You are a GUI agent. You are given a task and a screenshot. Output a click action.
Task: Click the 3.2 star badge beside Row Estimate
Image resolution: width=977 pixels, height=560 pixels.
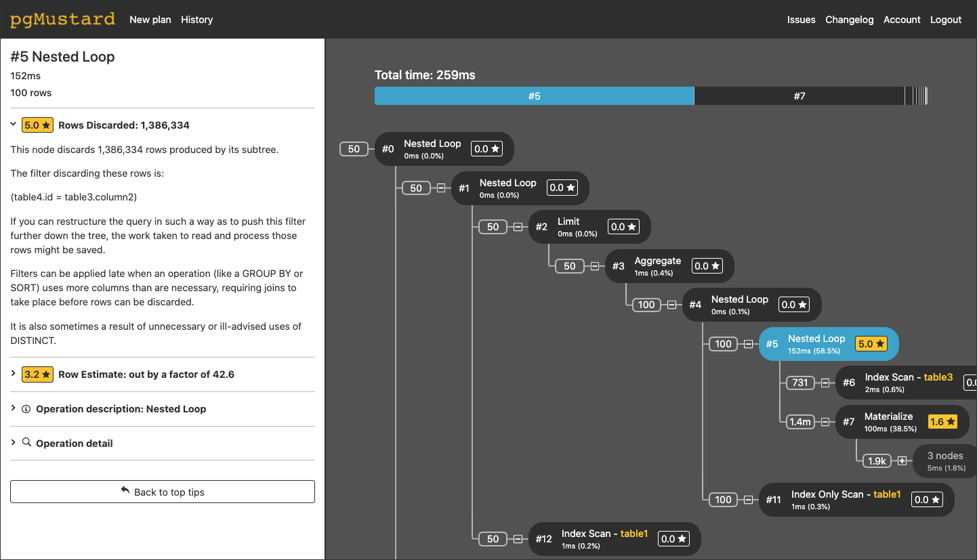tap(37, 374)
